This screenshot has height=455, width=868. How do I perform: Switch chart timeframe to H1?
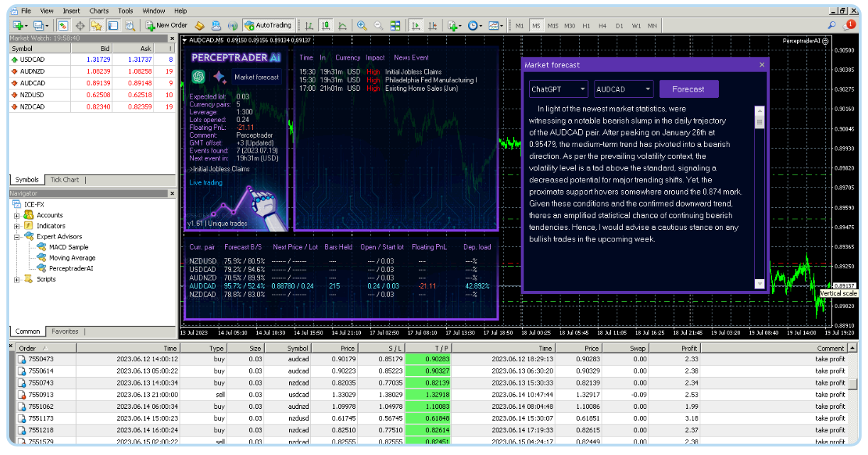click(586, 26)
